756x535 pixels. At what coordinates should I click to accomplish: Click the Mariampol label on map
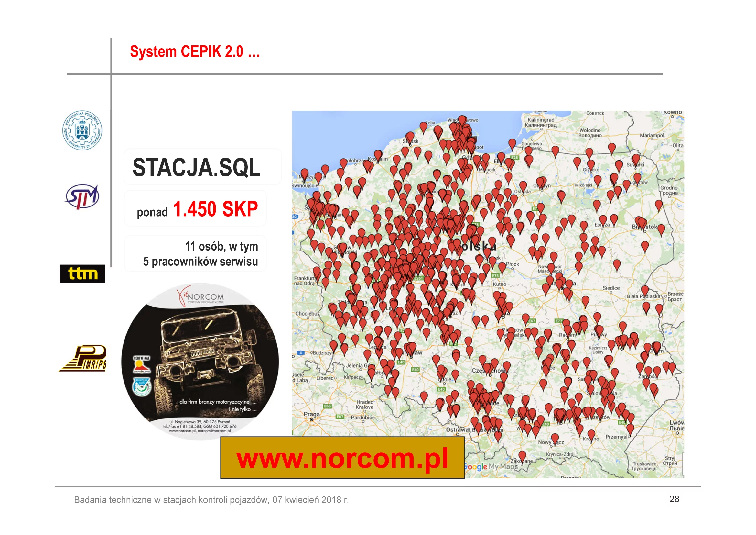coord(652,136)
